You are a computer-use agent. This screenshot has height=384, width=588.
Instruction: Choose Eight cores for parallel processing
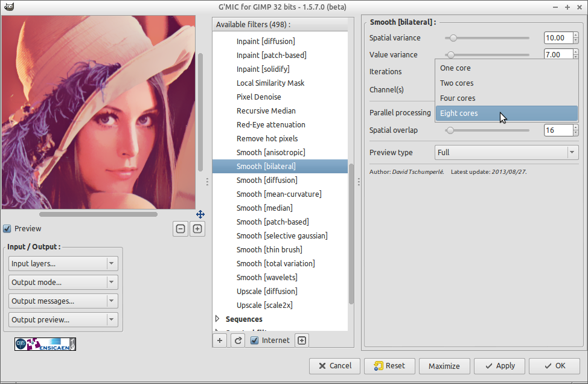click(x=507, y=114)
